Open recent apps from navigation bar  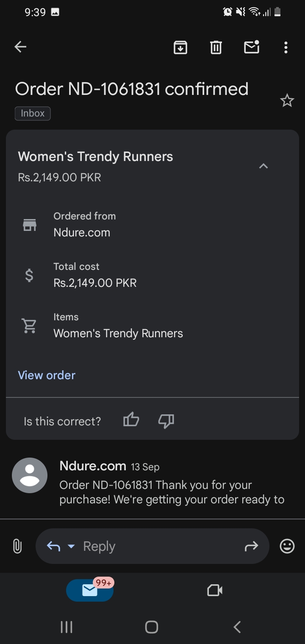(x=67, y=627)
